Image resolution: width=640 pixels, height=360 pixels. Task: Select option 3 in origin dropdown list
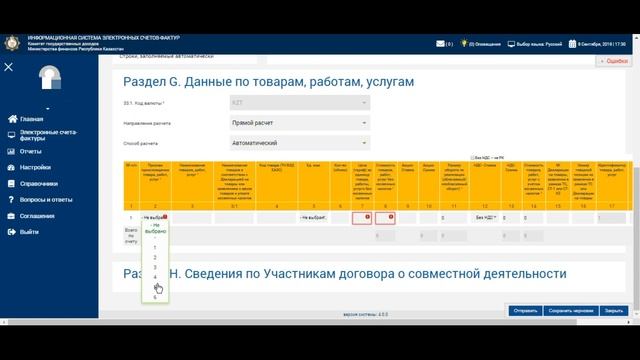pyautogui.click(x=155, y=267)
